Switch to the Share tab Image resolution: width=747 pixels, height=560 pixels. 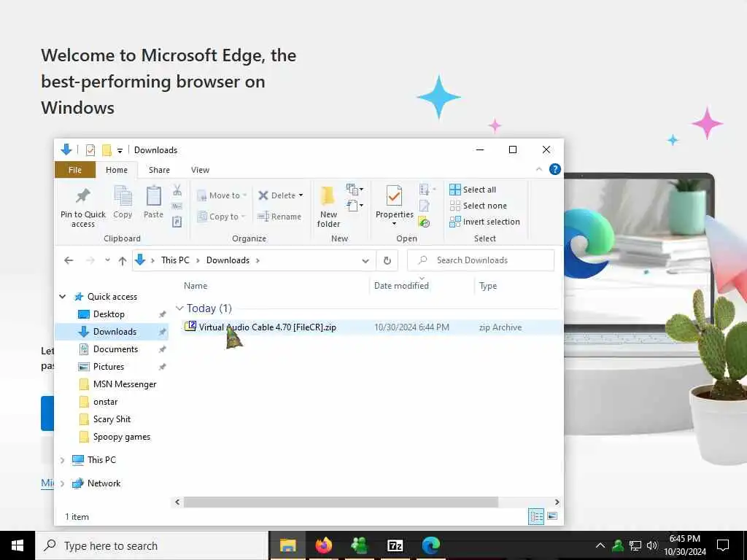point(159,170)
